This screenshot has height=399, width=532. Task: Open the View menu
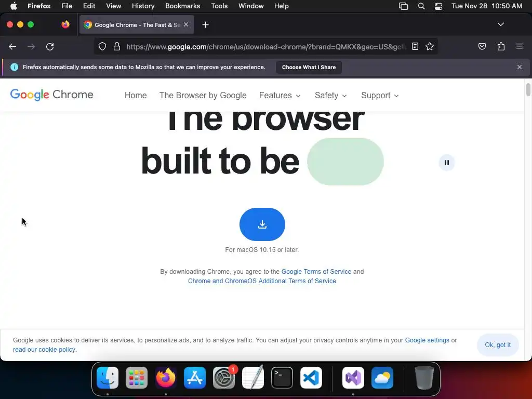coord(113,6)
